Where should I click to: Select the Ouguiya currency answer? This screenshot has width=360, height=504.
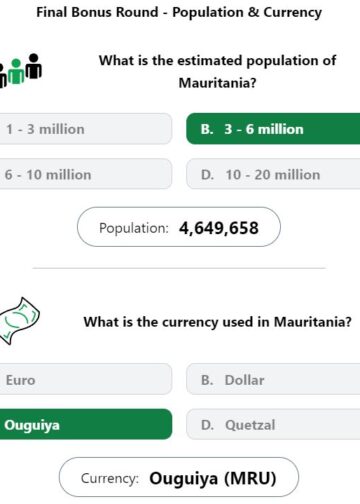(86, 424)
